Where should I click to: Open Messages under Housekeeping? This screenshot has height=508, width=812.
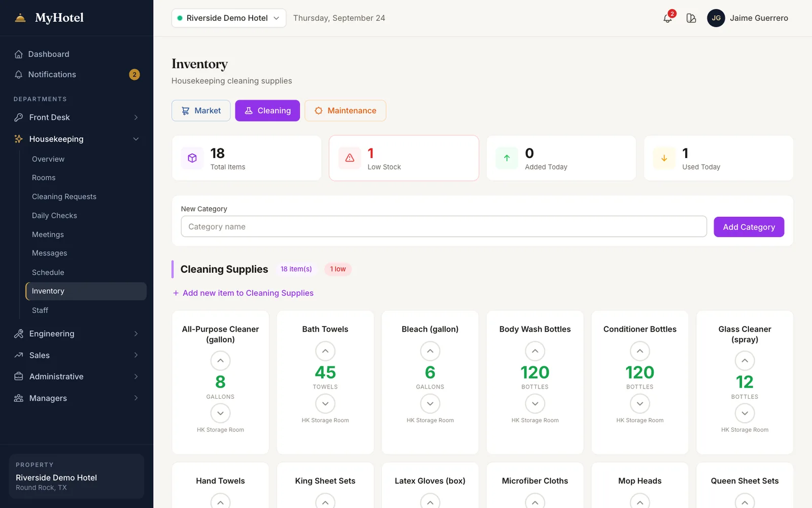(49, 253)
